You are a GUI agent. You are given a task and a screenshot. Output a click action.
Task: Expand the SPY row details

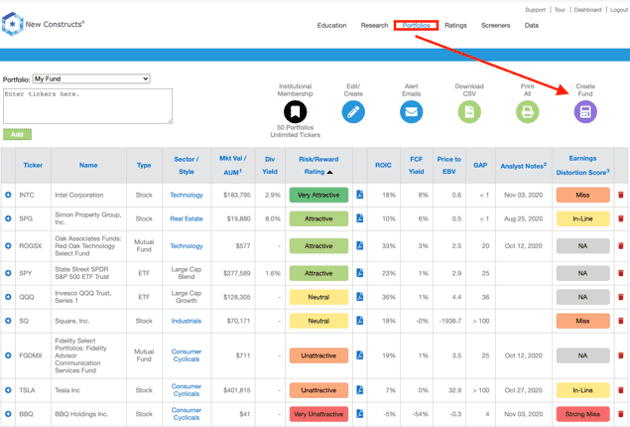point(8,273)
